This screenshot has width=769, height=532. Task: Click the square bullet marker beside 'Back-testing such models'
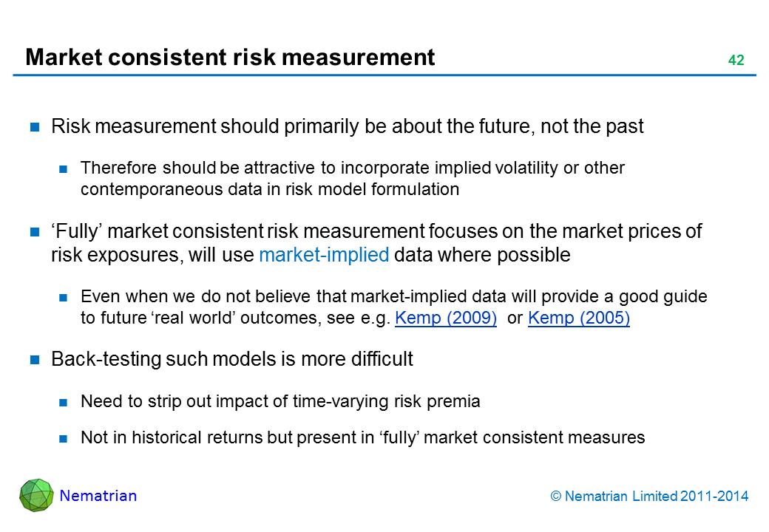pyautogui.click(x=35, y=360)
